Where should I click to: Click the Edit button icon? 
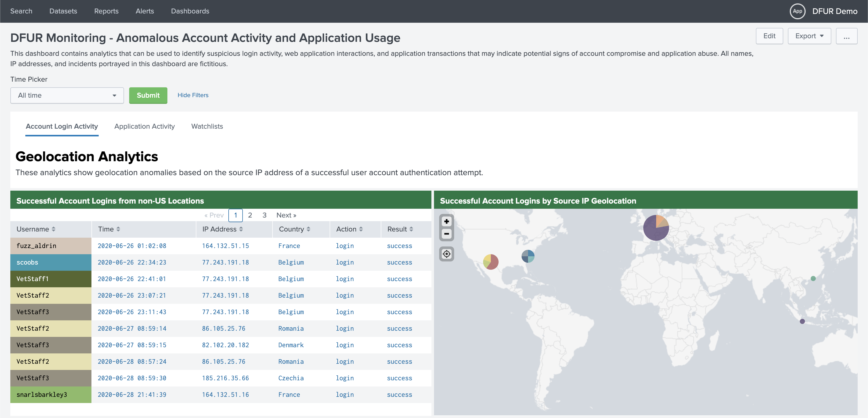pos(770,36)
